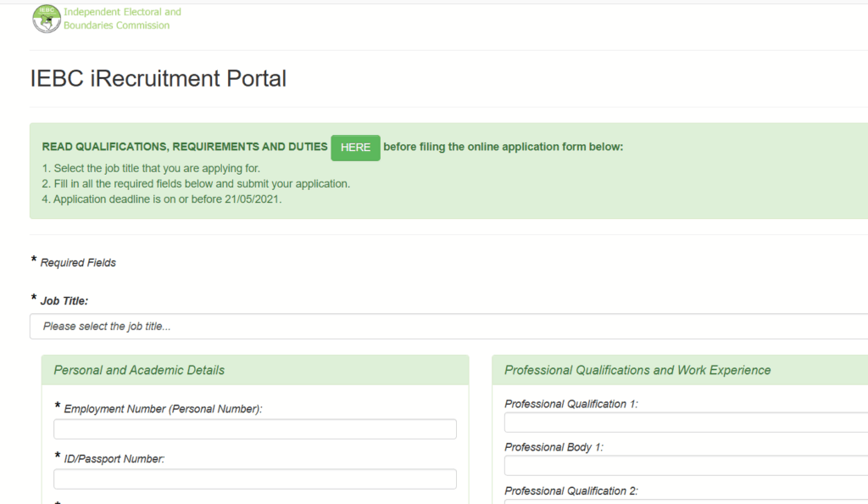868x504 pixels.
Task: Select the Professional Qualifications and Work Experience header
Action: pos(637,370)
